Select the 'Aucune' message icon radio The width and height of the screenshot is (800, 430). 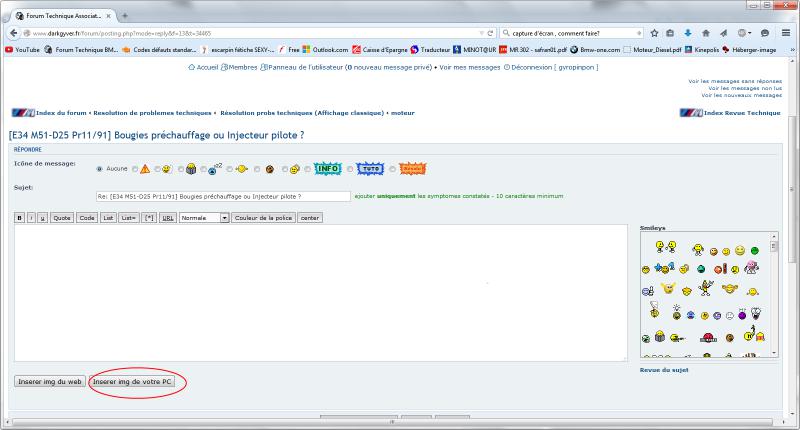(99, 168)
